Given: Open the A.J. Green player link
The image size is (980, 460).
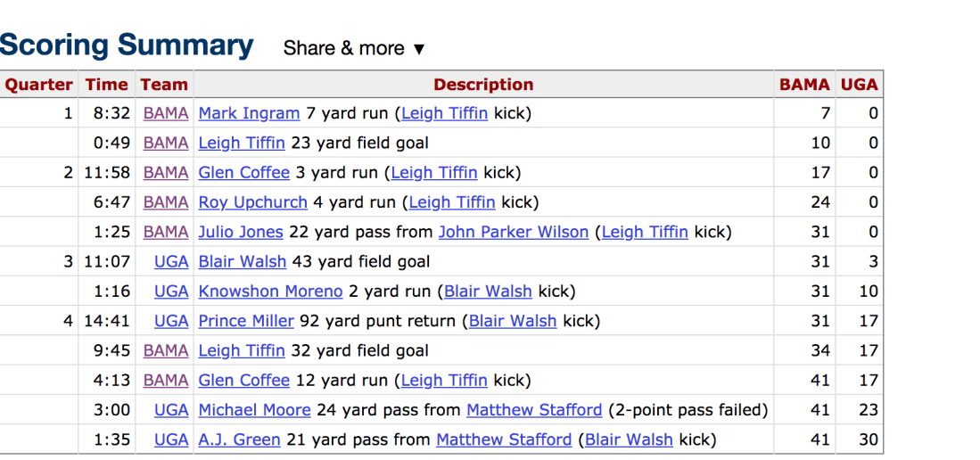Looking at the screenshot, I should (239, 439).
